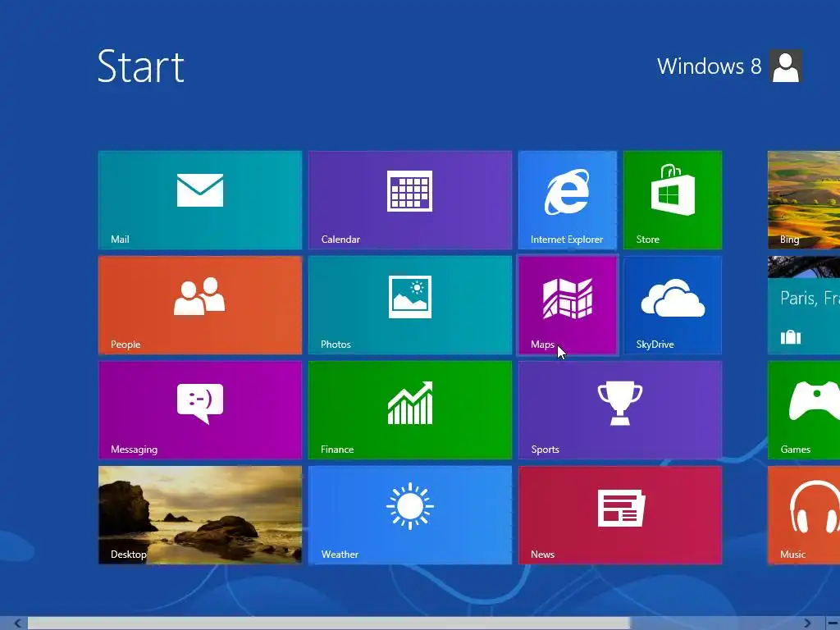
Task: Open the News tile
Action: click(620, 515)
